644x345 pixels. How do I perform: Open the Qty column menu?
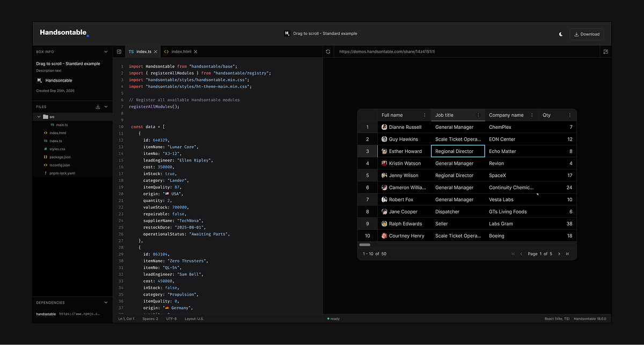570,115
